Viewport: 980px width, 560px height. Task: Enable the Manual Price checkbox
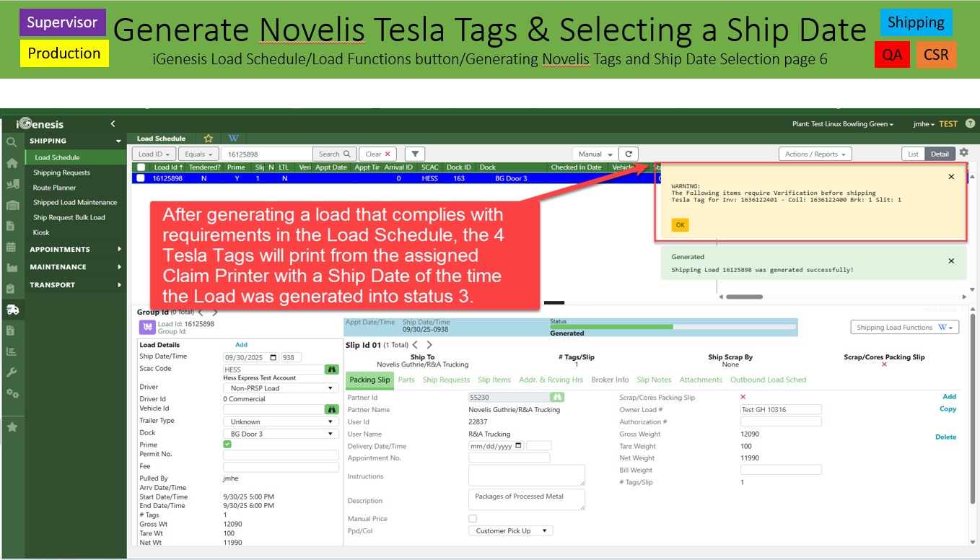click(x=473, y=518)
